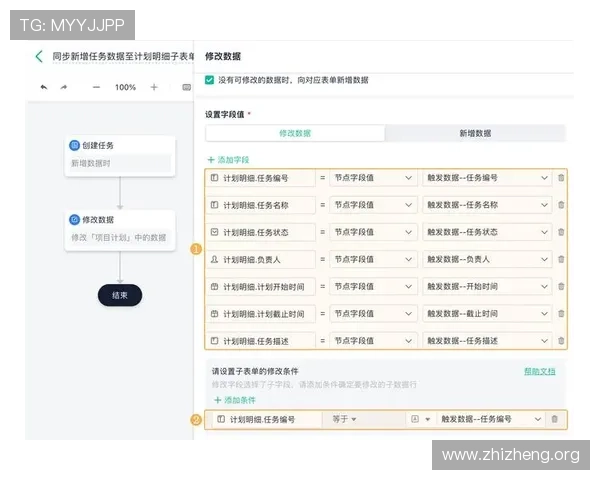
Task: Switch to the 修改数据 tab
Action: coord(295,133)
